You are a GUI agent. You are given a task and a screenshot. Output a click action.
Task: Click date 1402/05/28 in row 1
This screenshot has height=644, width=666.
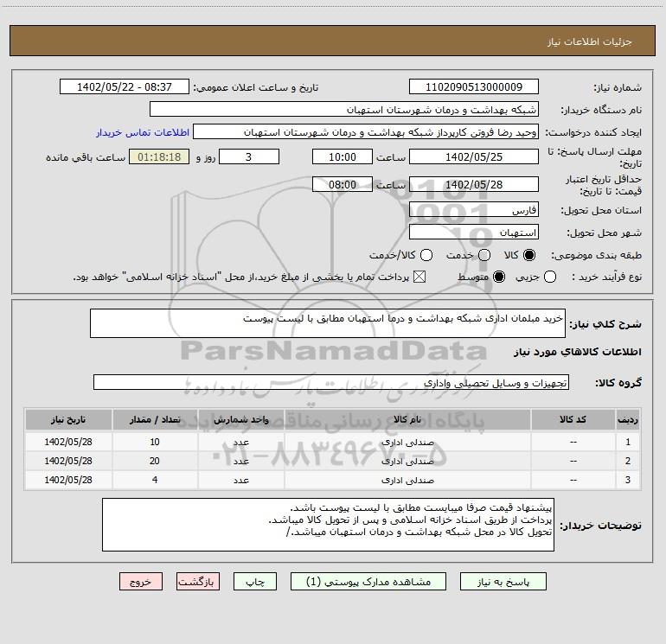pyautogui.click(x=68, y=442)
